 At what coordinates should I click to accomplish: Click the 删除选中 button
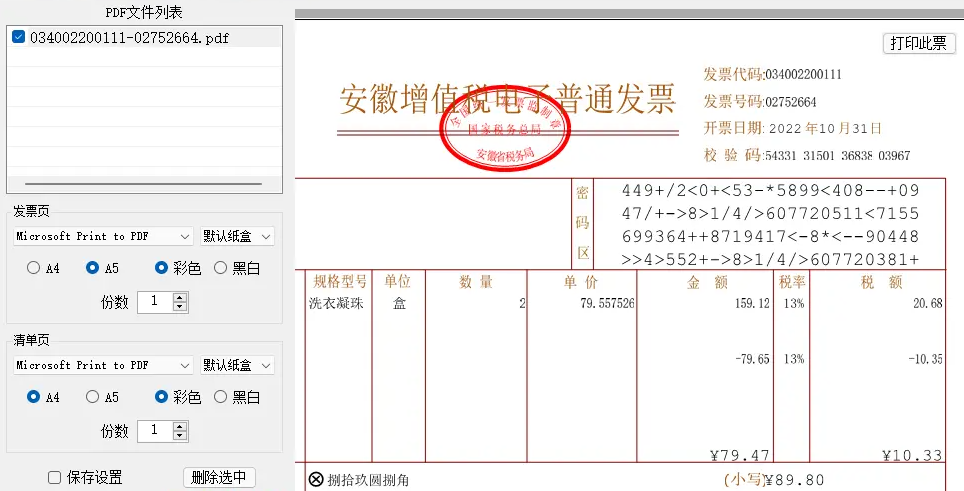219,477
